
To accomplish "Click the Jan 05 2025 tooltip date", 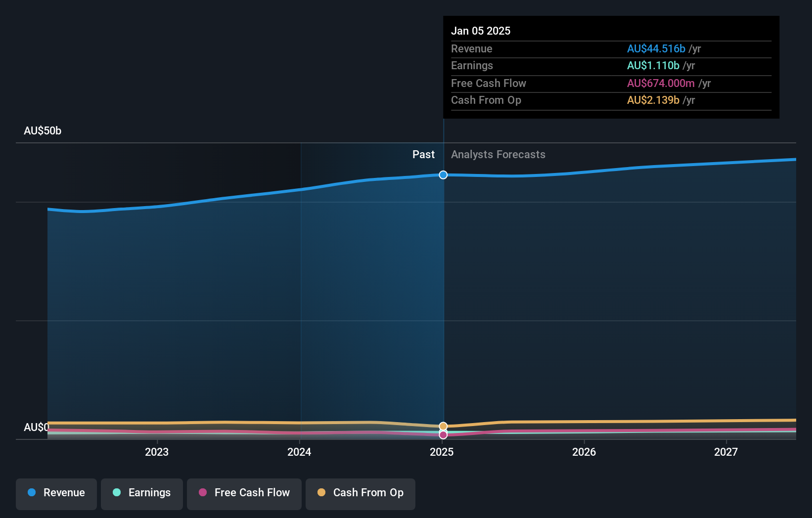I will (481, 31).
